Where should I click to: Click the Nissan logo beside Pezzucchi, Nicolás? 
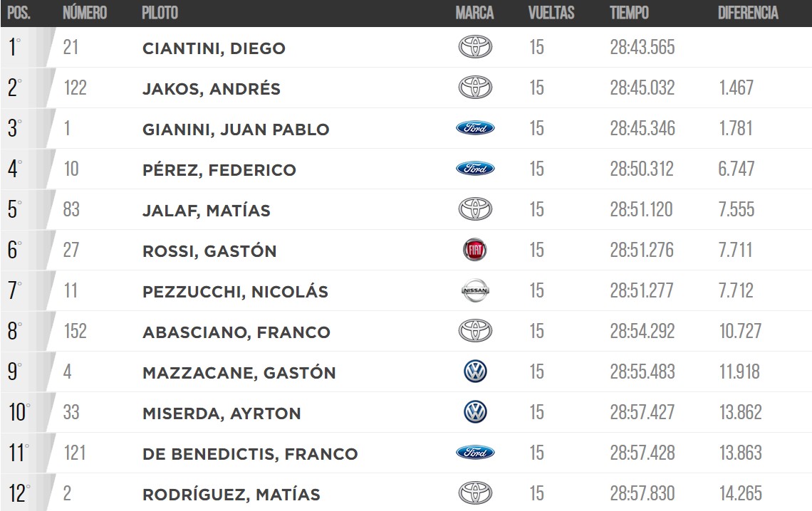pos(475,290)
